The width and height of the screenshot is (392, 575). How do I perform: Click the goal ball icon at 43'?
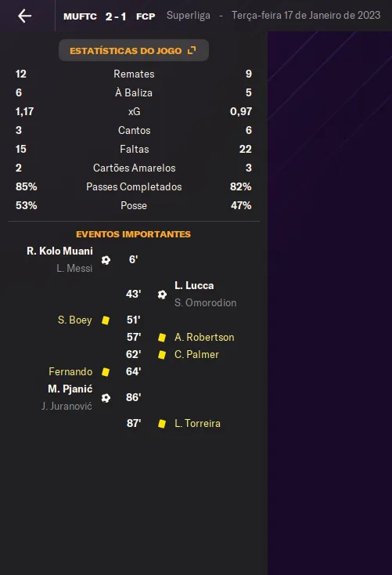(x=162, y=295)
